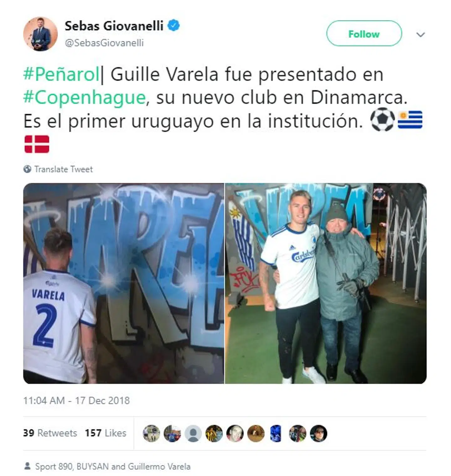Open the first liker's avatar
Image resolution: width=451 pixels, height=476 pixels.
pos(151,433)
